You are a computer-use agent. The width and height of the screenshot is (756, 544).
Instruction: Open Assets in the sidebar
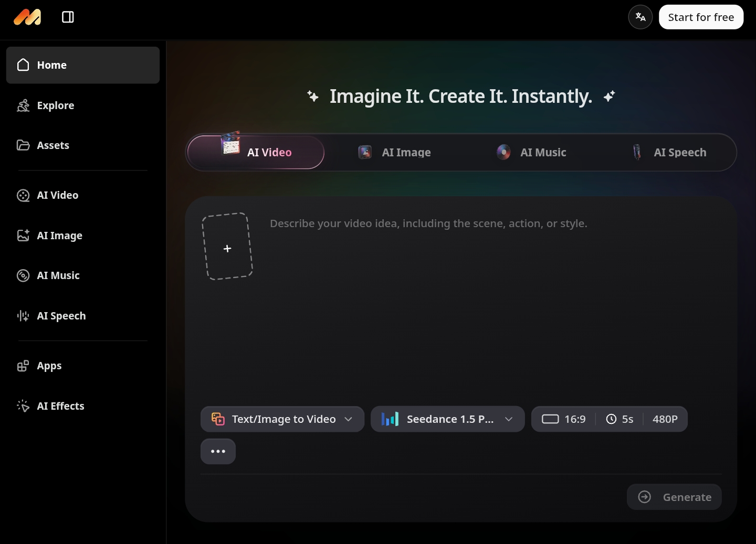tap(83, 145)
